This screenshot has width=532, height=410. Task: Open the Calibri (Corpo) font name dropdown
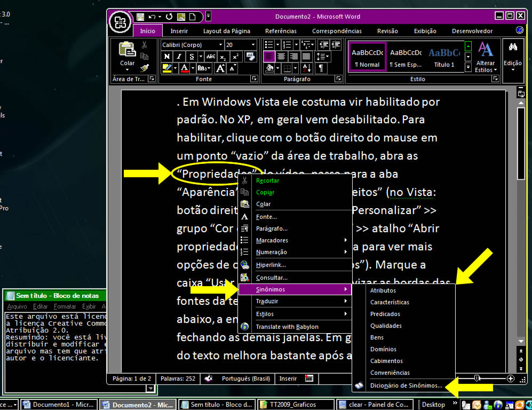[220, 45]
